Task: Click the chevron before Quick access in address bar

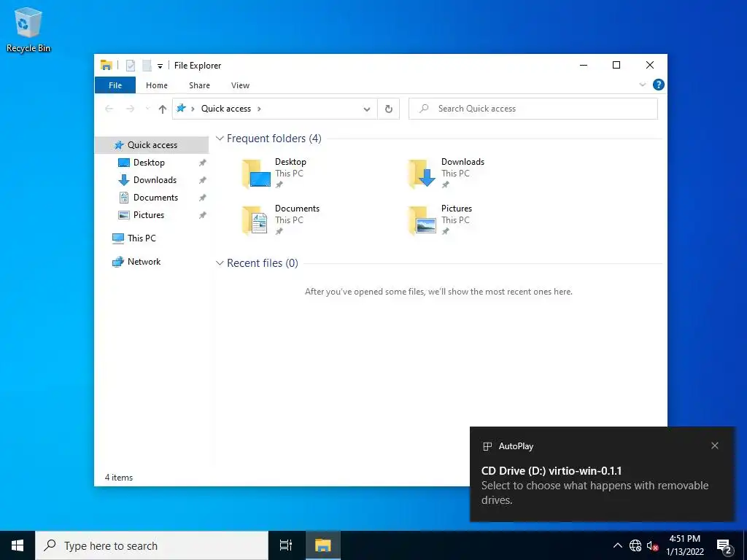Action: 193,109
